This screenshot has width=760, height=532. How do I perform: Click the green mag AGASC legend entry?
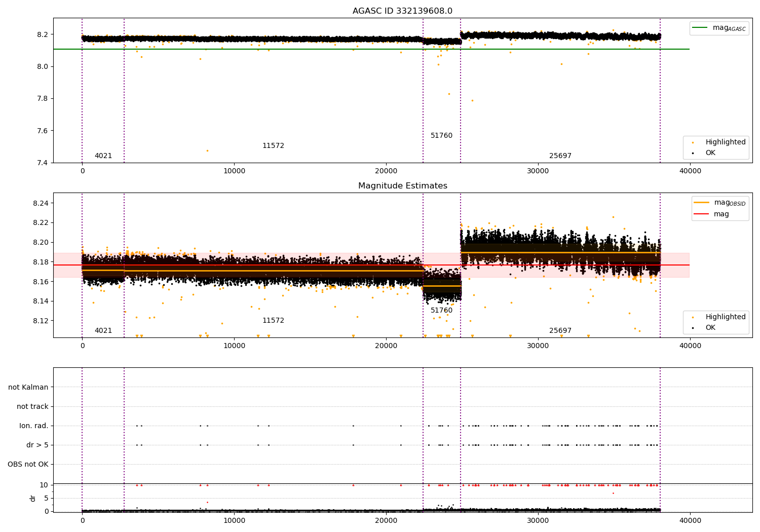(x=719, y=28)
